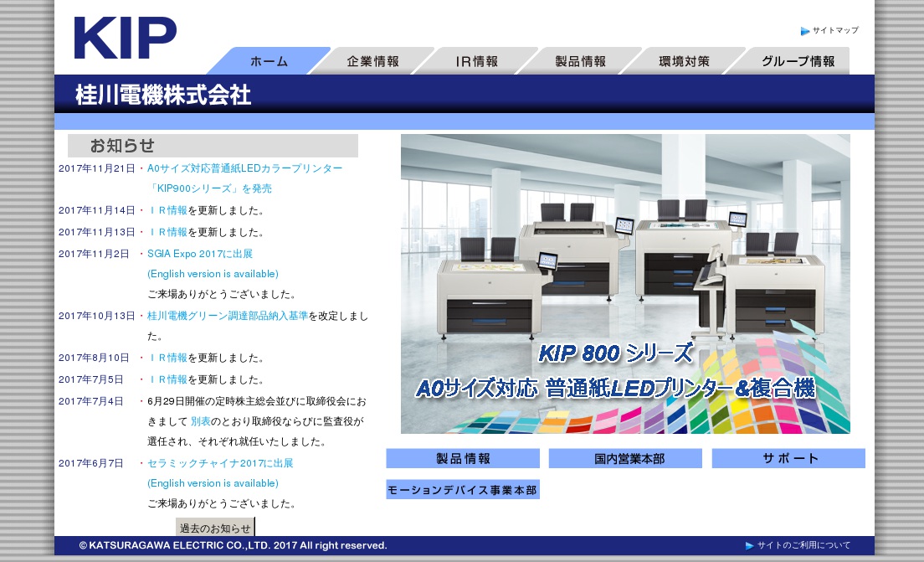The width and height of the screenshot is (924, 562).
Task: Open the セラミックチャイナ2017に出展 link
Action: tap(220, 463)
